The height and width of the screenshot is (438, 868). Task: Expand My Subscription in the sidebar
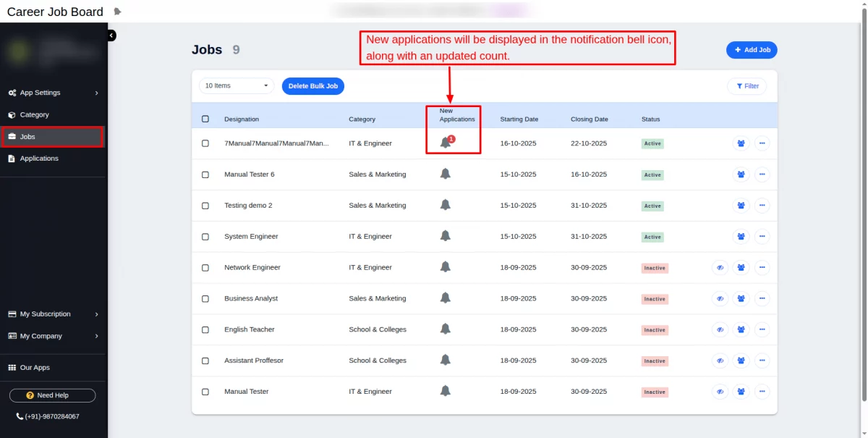(x=54, y=314)
